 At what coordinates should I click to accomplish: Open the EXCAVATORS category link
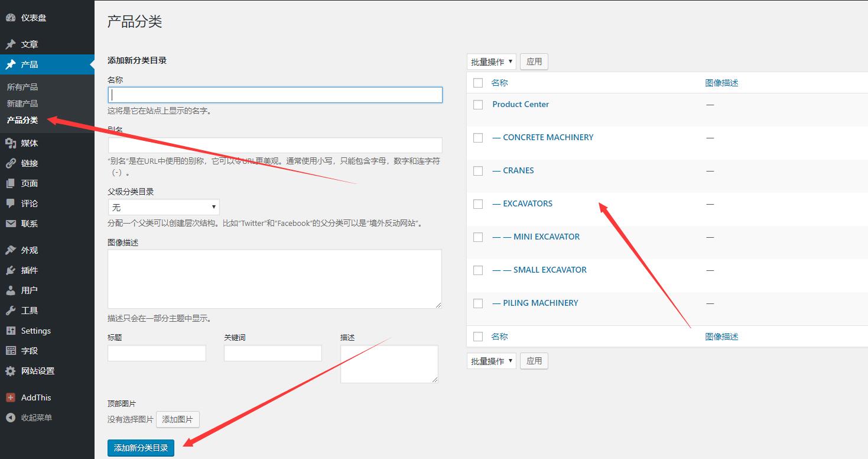click(522, 203)
